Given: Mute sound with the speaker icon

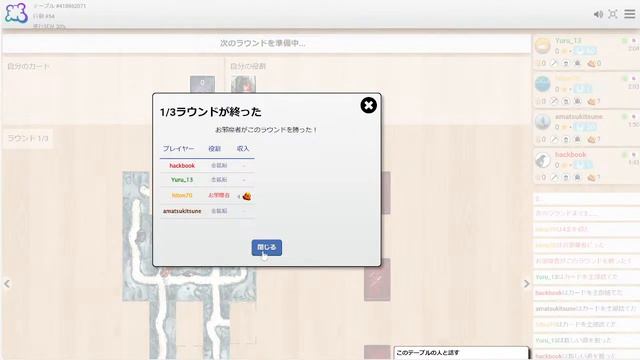Looking at the screenshot, I should [598, 14].
